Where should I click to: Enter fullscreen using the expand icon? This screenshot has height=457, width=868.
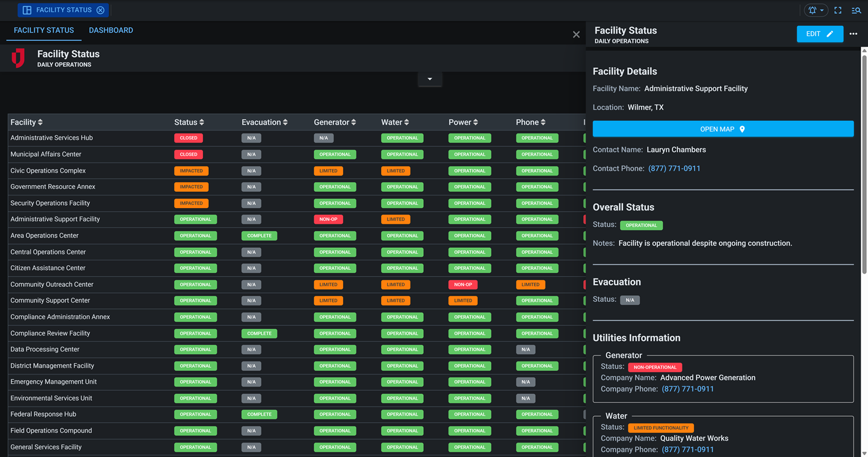tap(838, 10)
